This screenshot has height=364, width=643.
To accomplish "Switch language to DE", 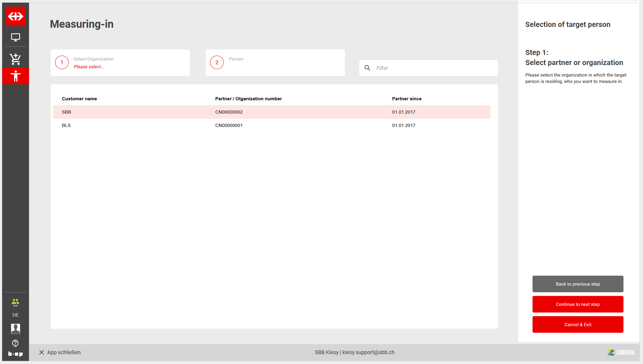I will (15, 315).
